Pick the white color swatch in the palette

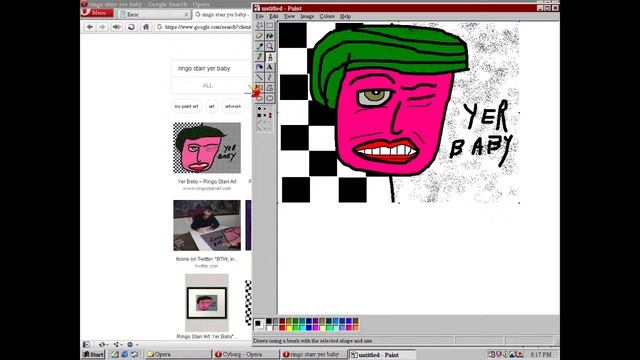(269, 328)
